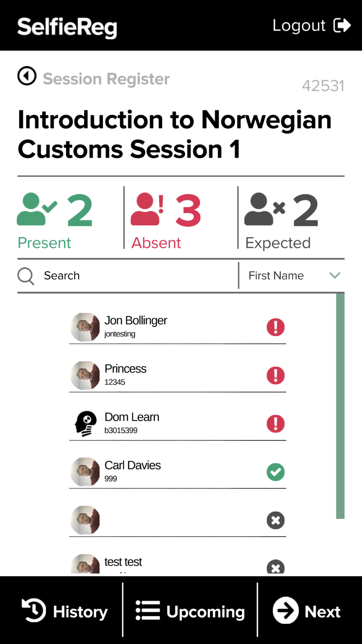Viewport: 362px width, 644px height.
Task: Click the search magnifier icon
Action: point(26,276)
